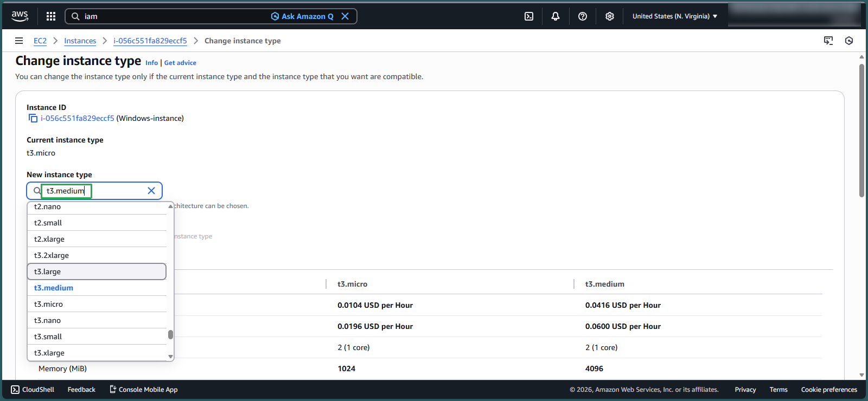Viewport: 868px width, 401px height.
Task: Launch CloudShell from the top bar icon
Action: [x=529, y=16]
